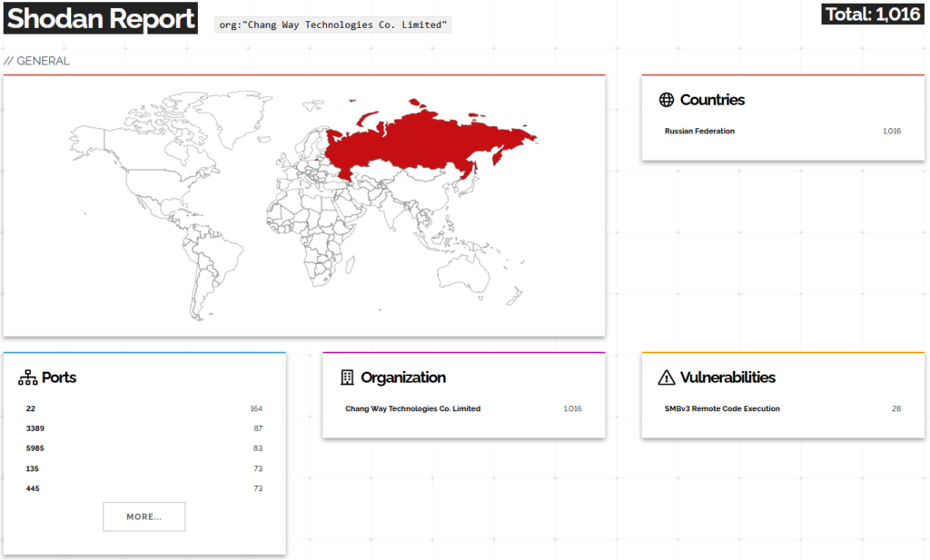Click the Ports card heading

pyautogui.click(x=59, y=378)
